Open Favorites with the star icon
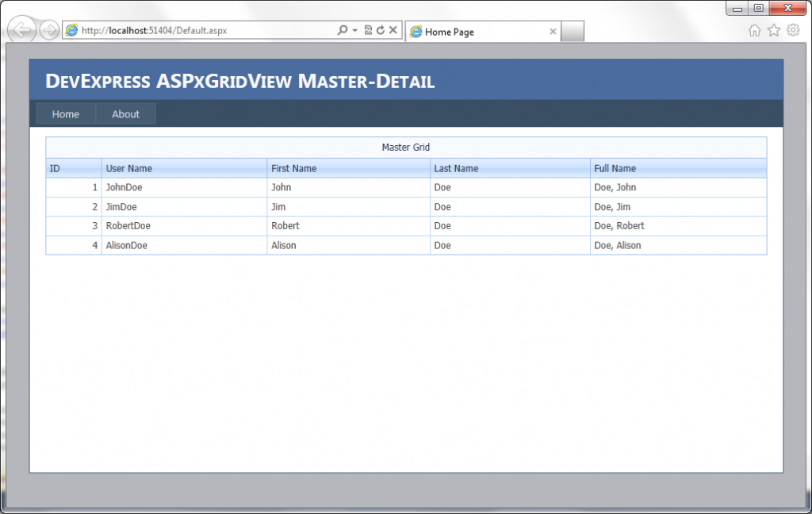 [x=773, y=30]
